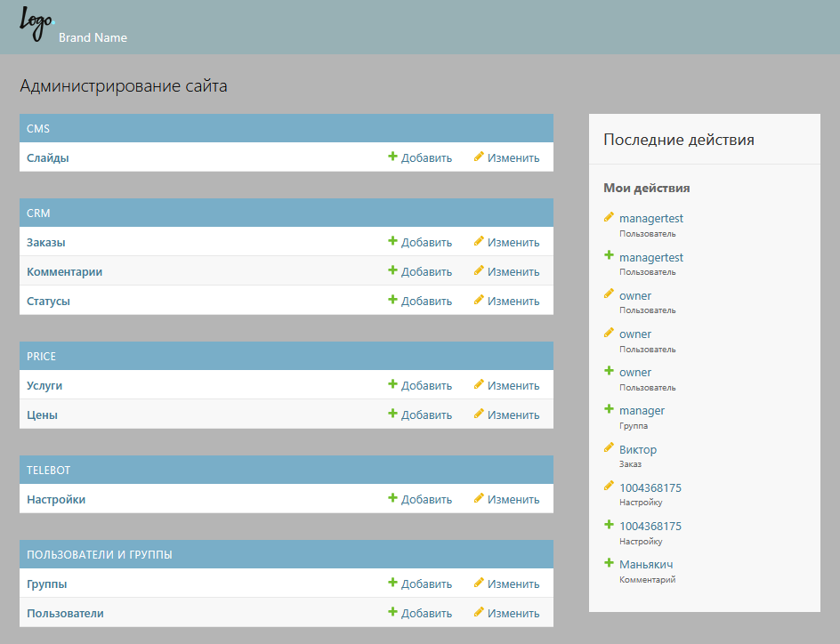Click the pencil icon in Цены row
This screenshot has width=840, height=644.
coord(479,414)
